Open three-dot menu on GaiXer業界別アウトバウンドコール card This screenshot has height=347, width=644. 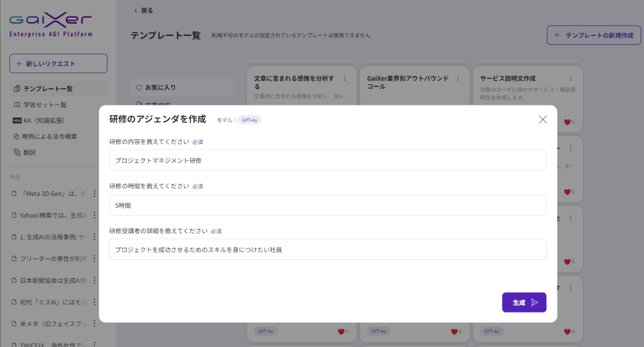pyautogui.click(x=457, y=79)
